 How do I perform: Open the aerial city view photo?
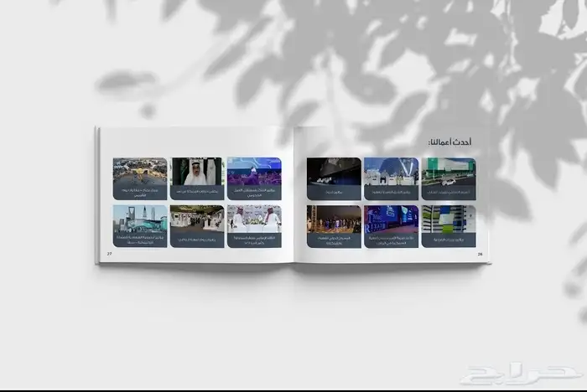pos(140,171)
